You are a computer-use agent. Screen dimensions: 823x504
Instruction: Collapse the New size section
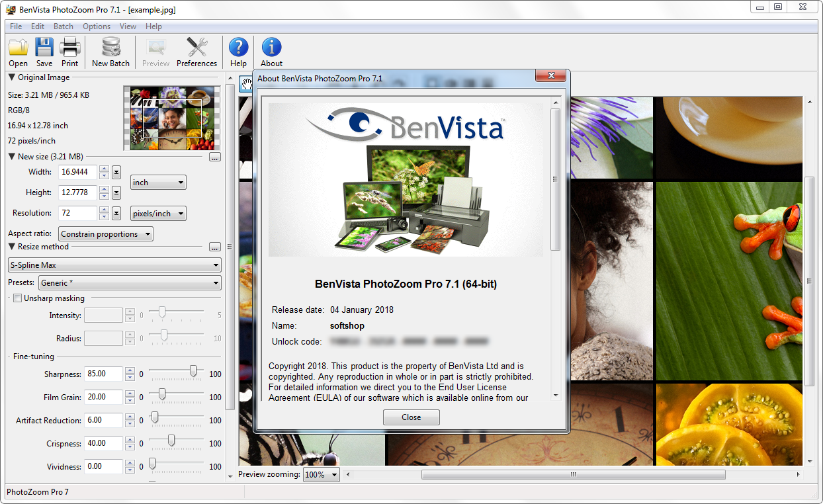(x=12, y=157)
